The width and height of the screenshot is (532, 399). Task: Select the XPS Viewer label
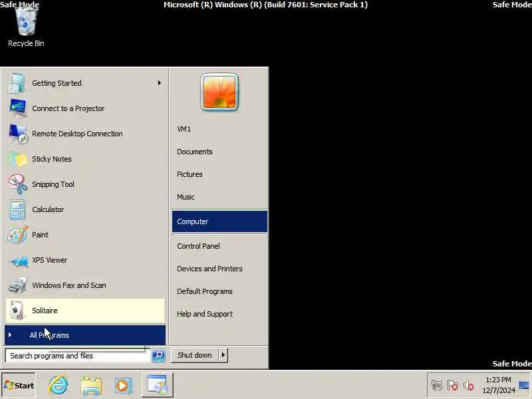[x=49, y=260]
